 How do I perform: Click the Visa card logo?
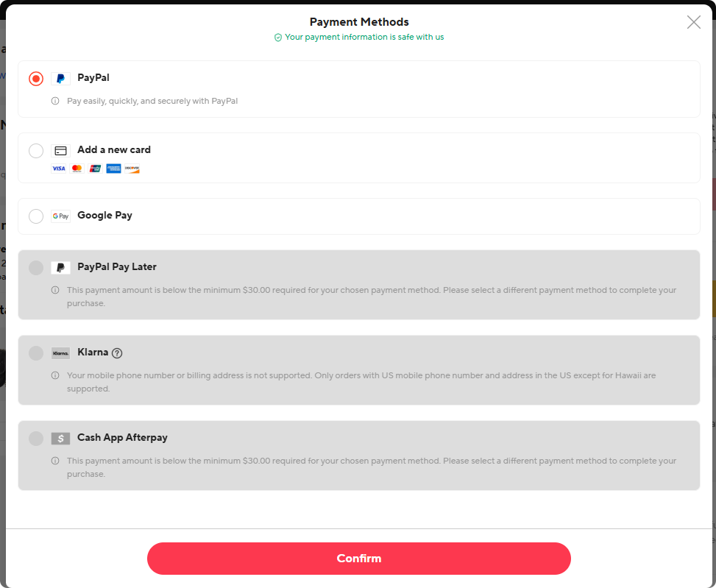pos(58,169)
